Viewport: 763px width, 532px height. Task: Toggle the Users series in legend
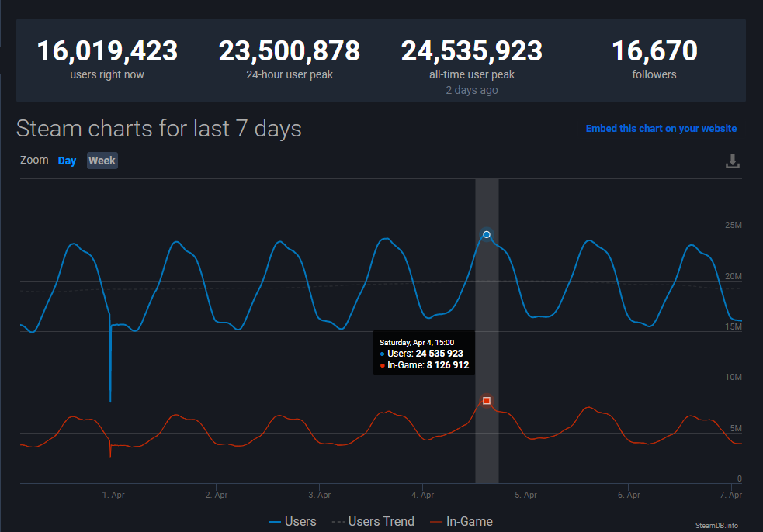[x=293, y=521]
